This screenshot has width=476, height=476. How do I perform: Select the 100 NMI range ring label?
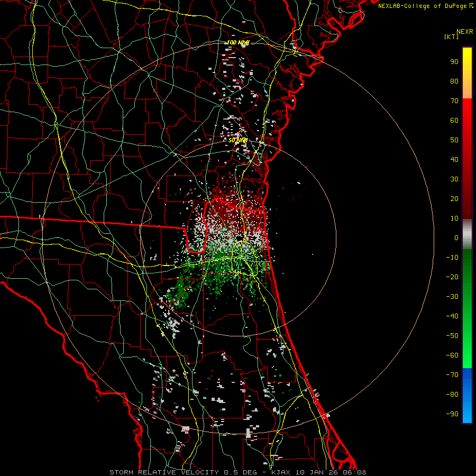tap(238, 42)
